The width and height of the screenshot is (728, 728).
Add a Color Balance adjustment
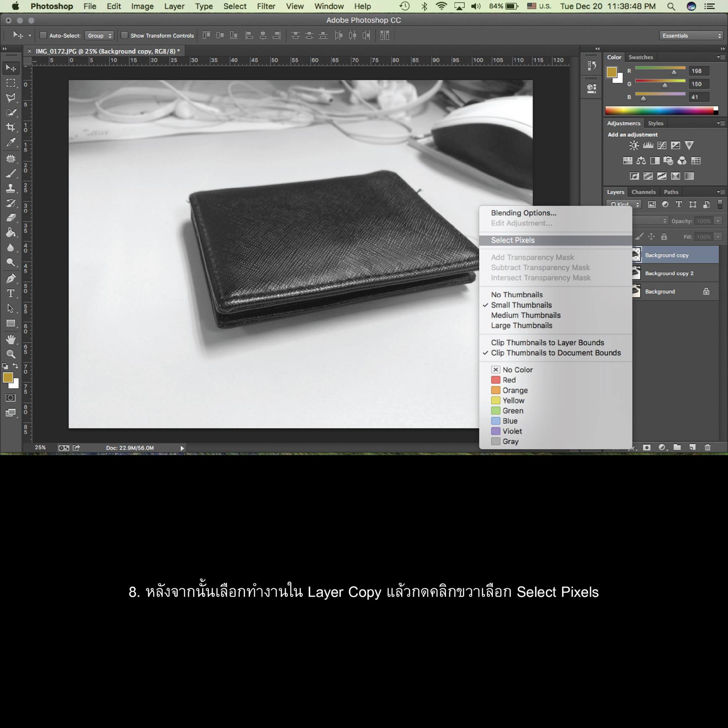[641, 161]
